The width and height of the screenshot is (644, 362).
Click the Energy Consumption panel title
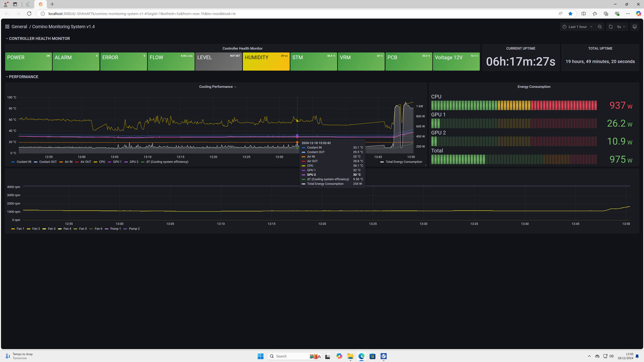tap(534, 87)
